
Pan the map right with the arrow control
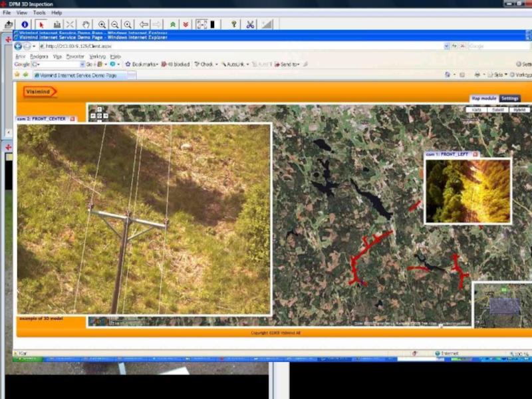[x=106, y=116]
